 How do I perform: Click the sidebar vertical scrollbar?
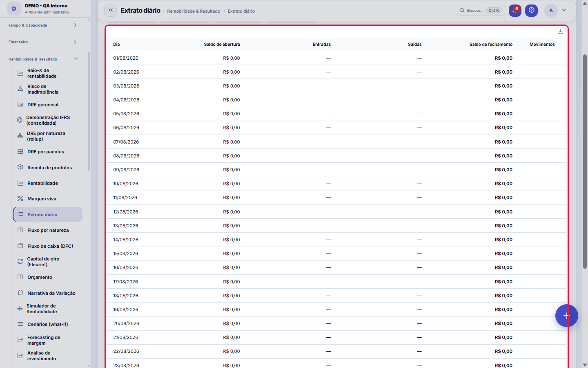click(x=89, y=111)
